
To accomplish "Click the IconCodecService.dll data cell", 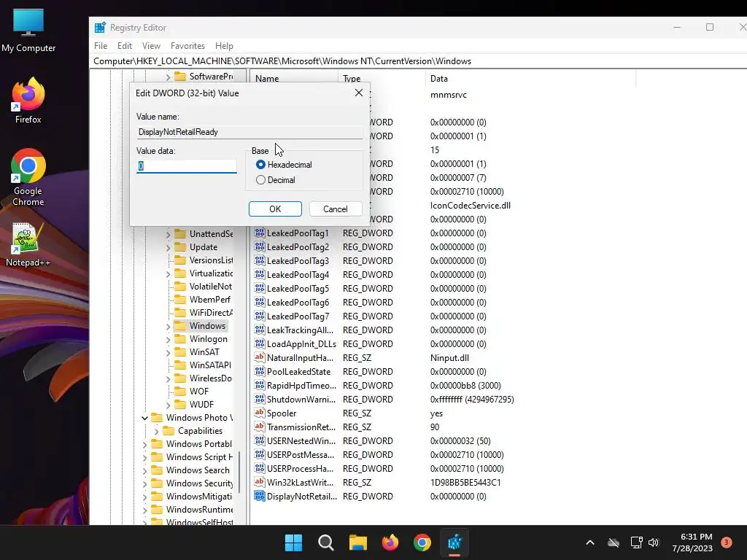I will pos(471,205).
